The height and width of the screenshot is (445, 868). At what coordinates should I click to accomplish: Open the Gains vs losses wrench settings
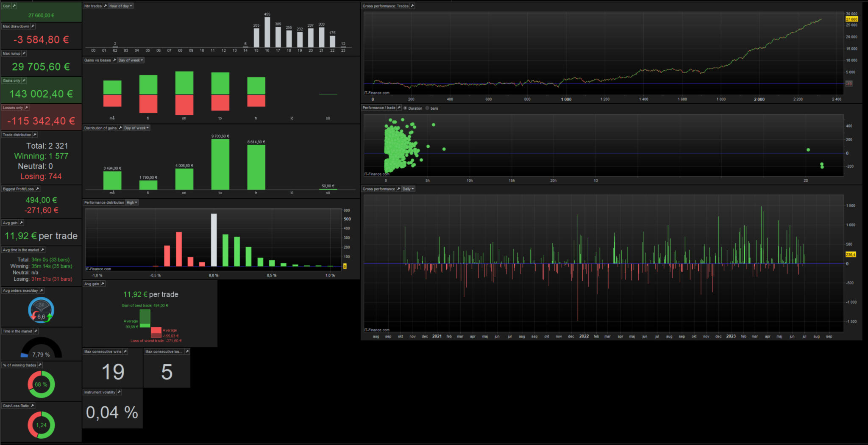pyautogui.click(x=114, y=60)
